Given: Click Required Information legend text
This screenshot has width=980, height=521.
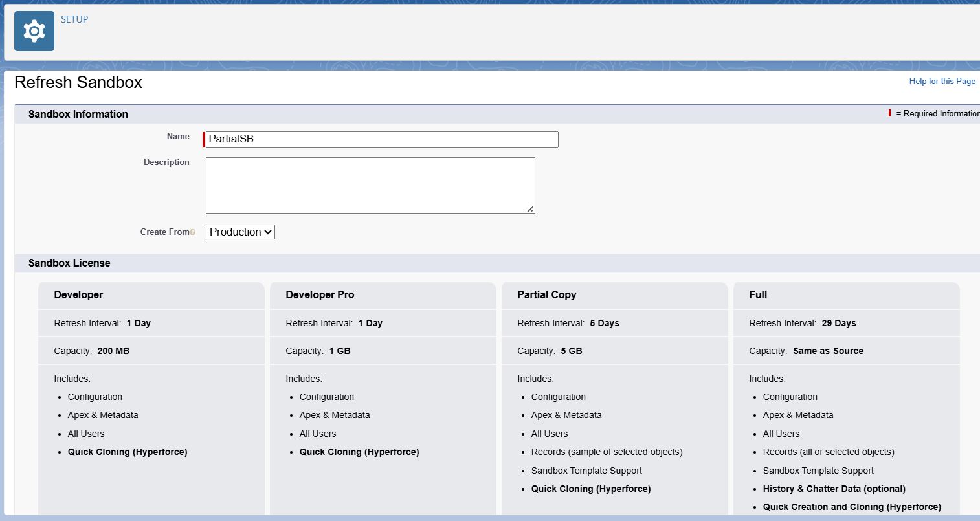Looking at the screenshot, I should pyautogui.click(x=938, y=113).
